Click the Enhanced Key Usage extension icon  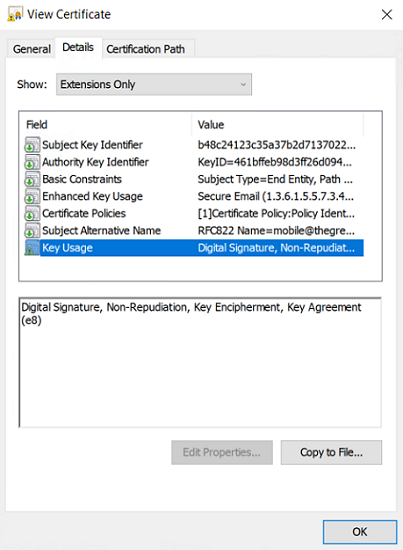32,196
